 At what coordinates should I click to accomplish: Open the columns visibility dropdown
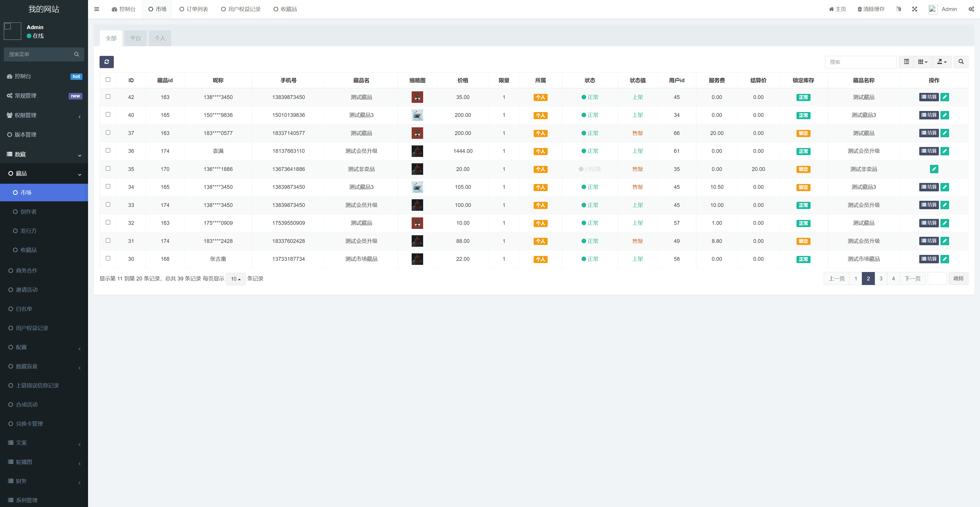pos(923,61)
